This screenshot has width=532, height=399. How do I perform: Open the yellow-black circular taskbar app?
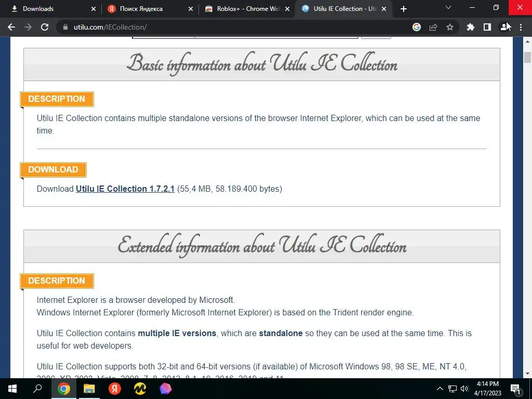pyautogui.click(x=140, y=389)
